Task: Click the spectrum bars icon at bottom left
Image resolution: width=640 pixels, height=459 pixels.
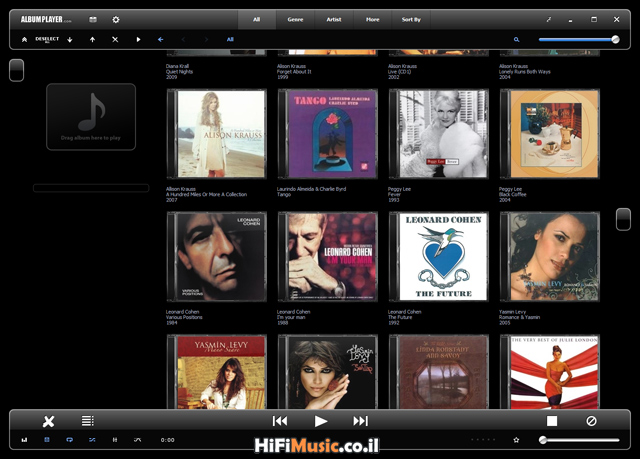Action: tap(24, 440)
